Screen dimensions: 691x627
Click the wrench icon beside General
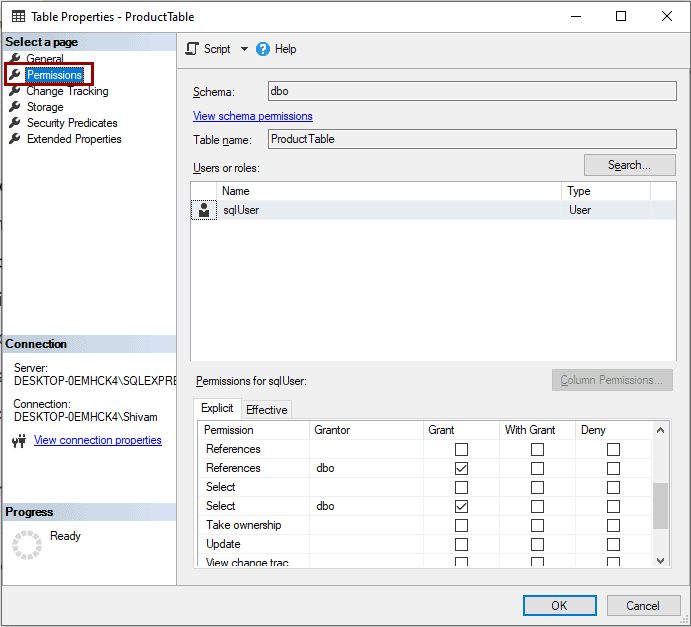(15, 58)
